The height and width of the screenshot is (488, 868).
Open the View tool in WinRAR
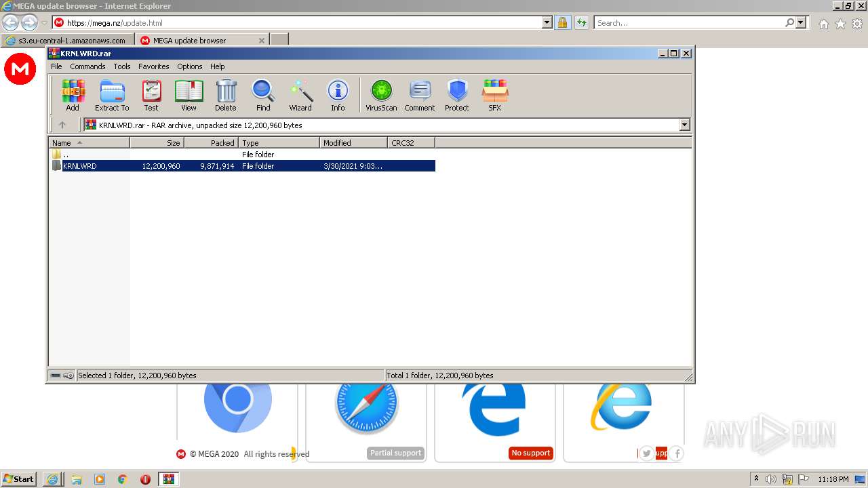click(x=189, y=95)
